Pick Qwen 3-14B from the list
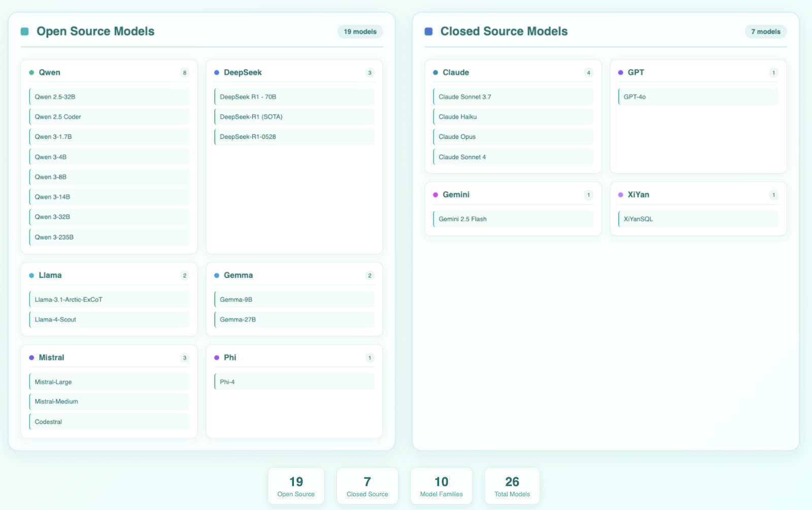The width and height of the screenshot is (812, 510). click(109, 197)
